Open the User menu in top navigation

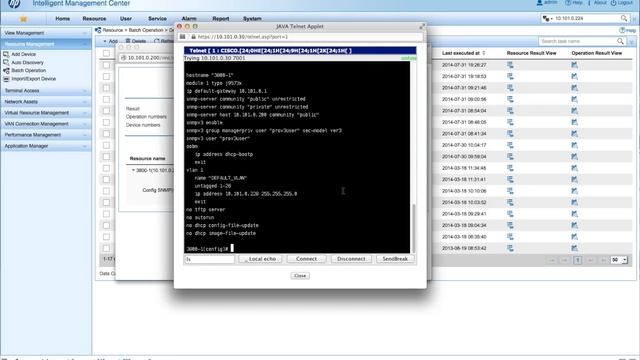point(126,19)
